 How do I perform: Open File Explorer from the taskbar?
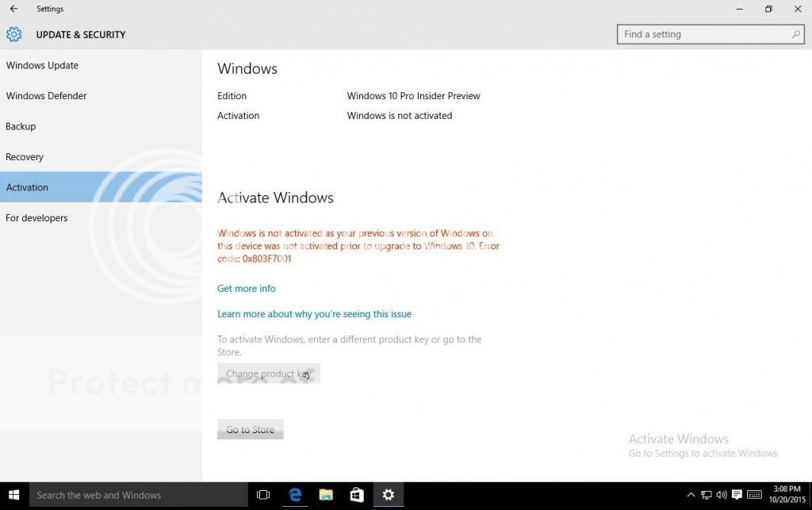coord(326,495)
